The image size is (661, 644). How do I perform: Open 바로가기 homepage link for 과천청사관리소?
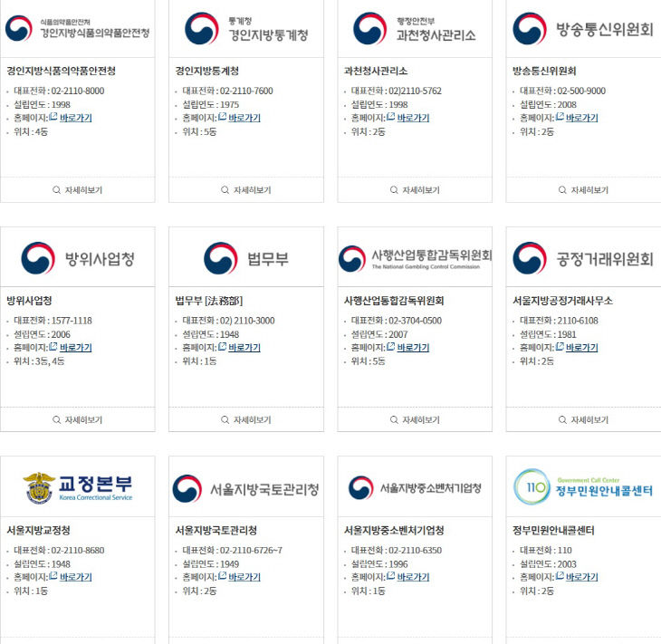[413, 118]
